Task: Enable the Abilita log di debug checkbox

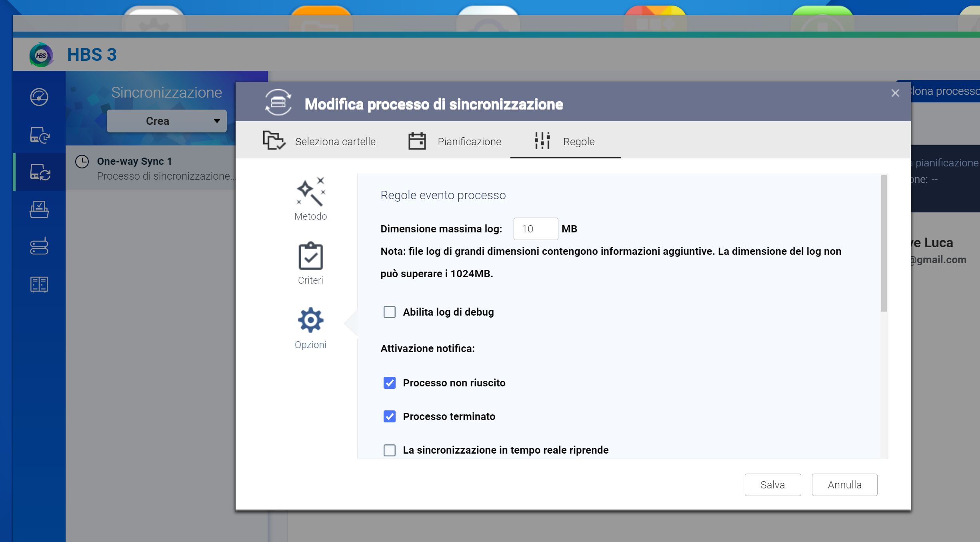Action: click(x=389, y=312)
